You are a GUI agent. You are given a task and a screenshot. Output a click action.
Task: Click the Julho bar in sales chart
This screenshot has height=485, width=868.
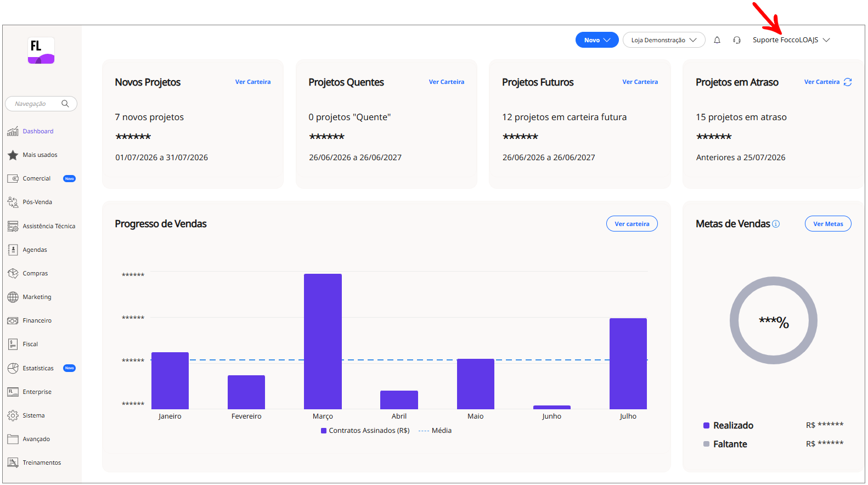click(x=628, y=364)
